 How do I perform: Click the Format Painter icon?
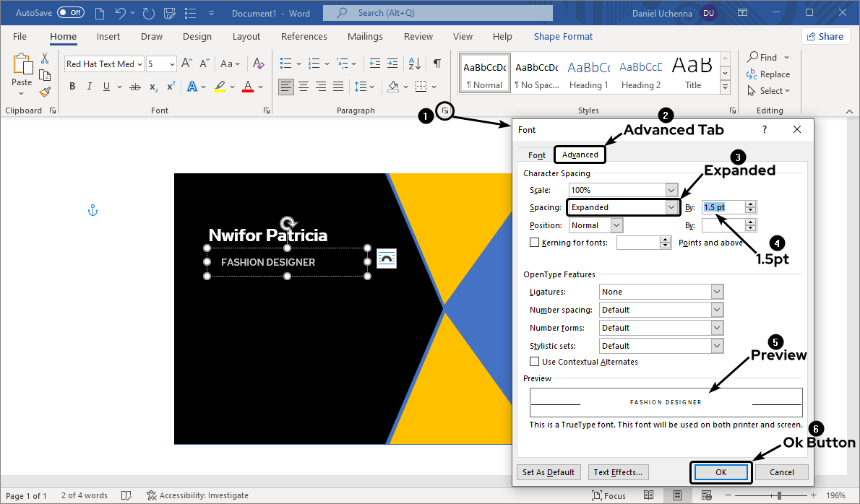(45, 92)
